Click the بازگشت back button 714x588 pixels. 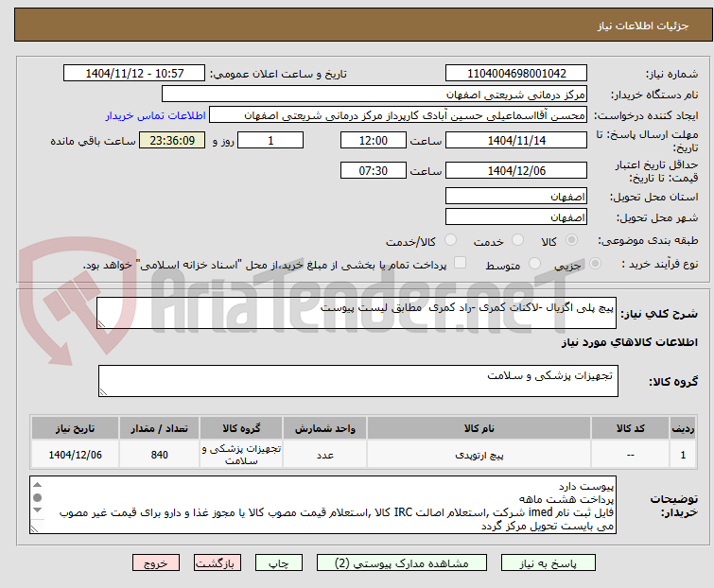(217, 563)
